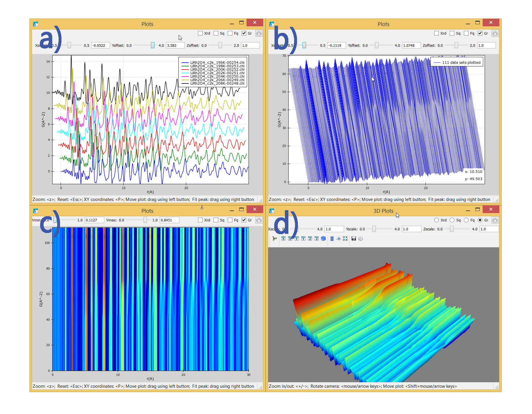Uncheck Gr in the heatmap plot window
The image size is (532, 414).
coord(244,220)
